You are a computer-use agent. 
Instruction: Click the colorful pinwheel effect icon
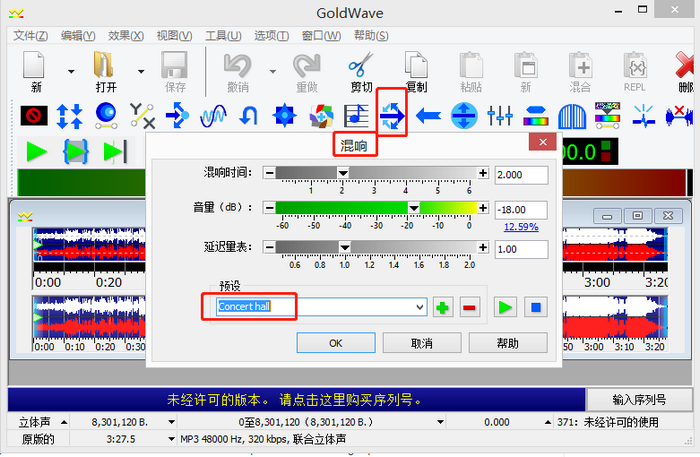coord(321,116)
